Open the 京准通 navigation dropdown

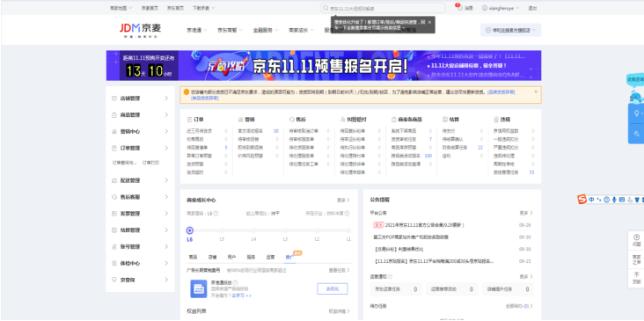[x=197, y=30]
